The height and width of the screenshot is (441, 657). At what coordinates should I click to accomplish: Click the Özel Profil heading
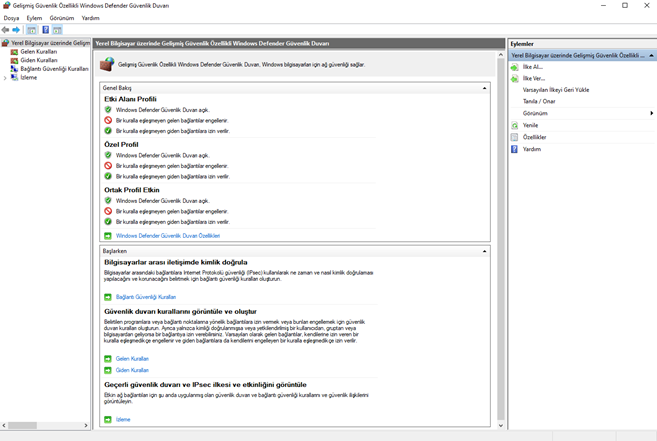point(121,145)
